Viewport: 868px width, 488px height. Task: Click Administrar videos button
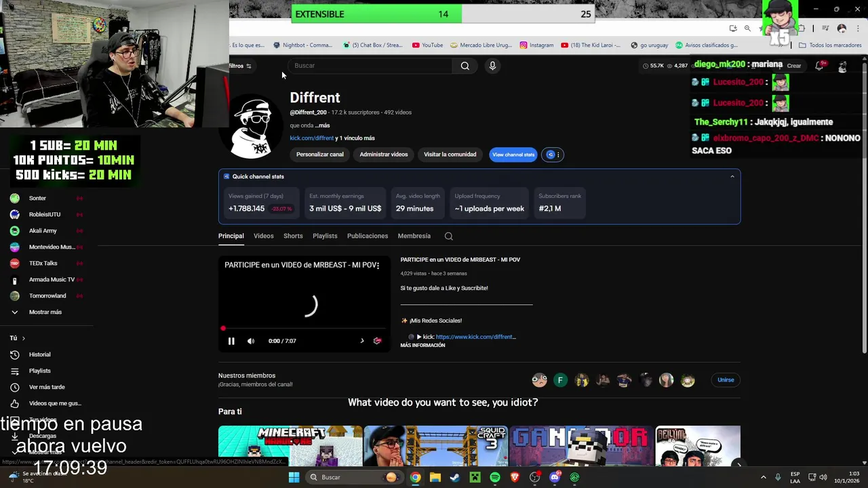[384, 155]
